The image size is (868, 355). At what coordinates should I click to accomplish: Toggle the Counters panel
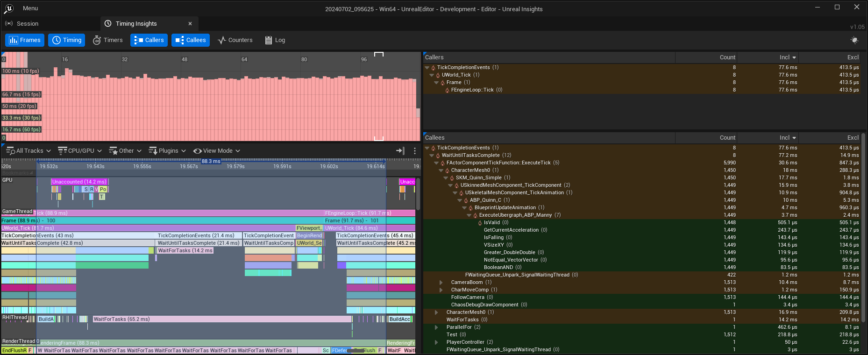click(235, 40)
